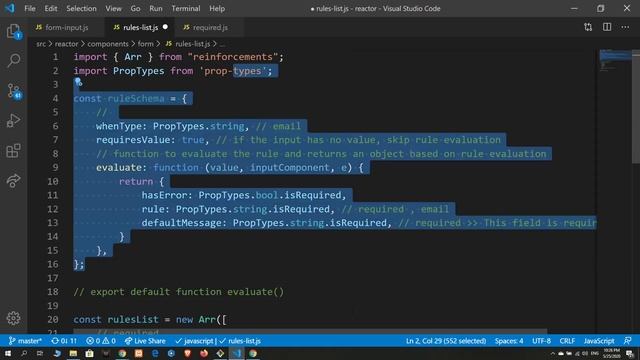Open errors and warnings count
This screenshot has width=640, height=360.
coord(101,341)
